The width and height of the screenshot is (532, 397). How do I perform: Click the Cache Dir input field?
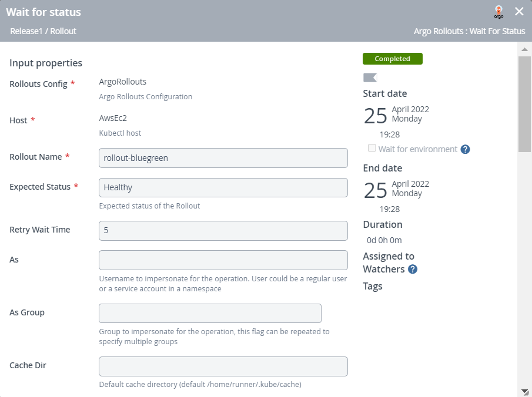pyautogui.click(x=223, y=366)
